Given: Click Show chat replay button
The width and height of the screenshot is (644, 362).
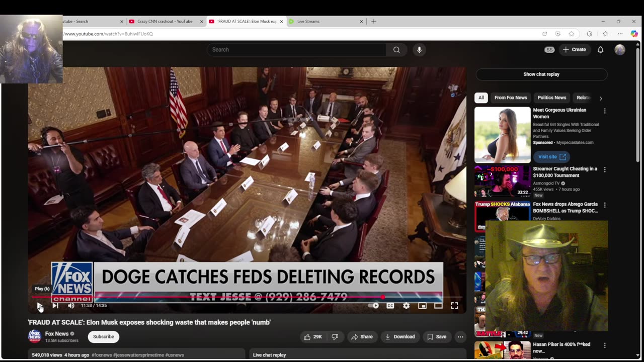Looking at the screenshot, I should (541, 74).
